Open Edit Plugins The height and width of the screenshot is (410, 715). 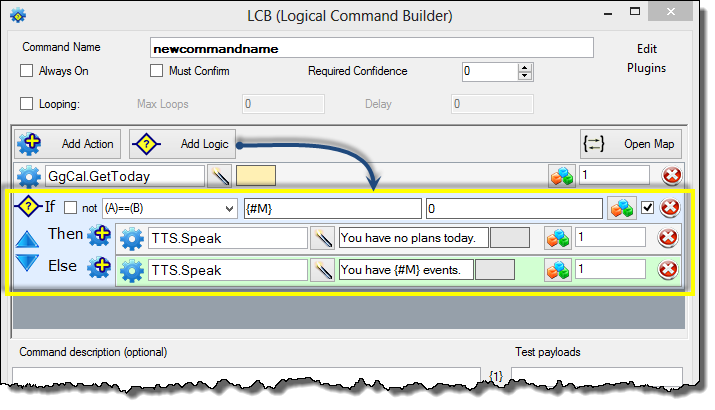point(646,58)
